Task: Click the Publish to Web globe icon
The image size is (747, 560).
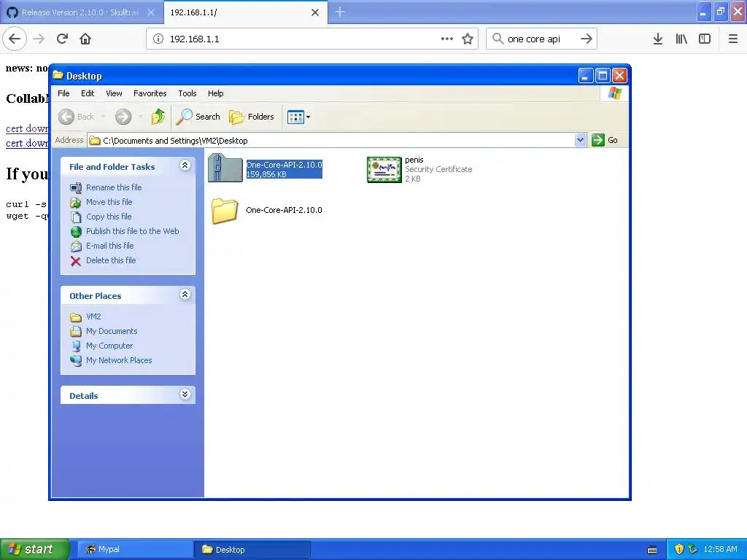Action: 76,231
